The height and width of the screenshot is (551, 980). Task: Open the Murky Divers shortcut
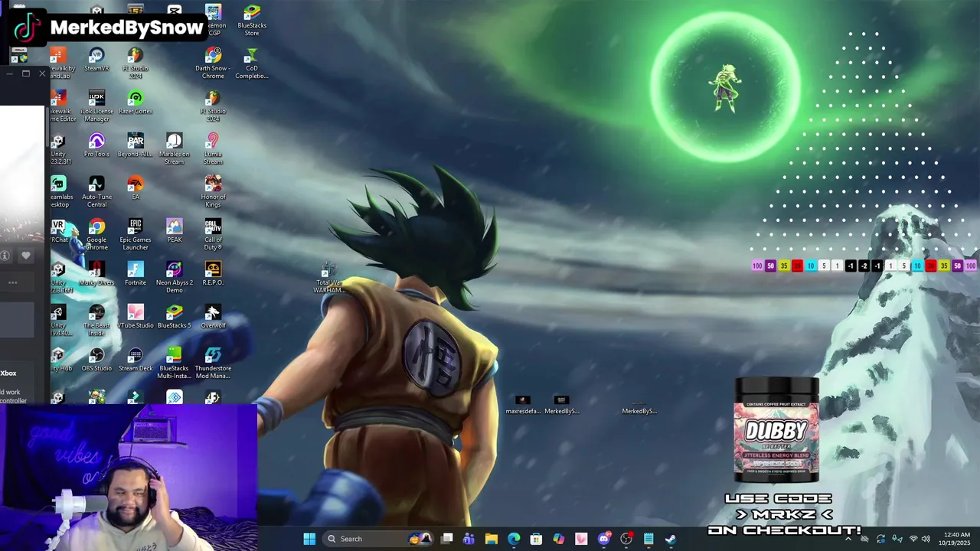(96, 274)
